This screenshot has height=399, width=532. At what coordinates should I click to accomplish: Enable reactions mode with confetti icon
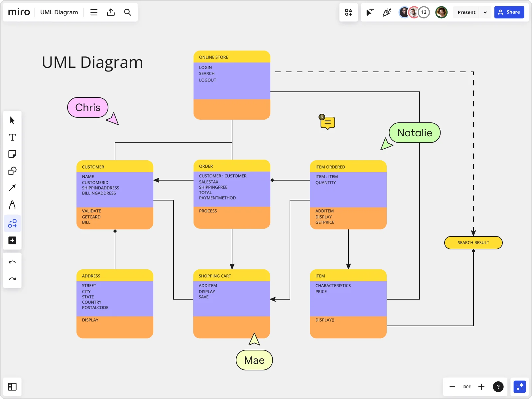(387, 12)
